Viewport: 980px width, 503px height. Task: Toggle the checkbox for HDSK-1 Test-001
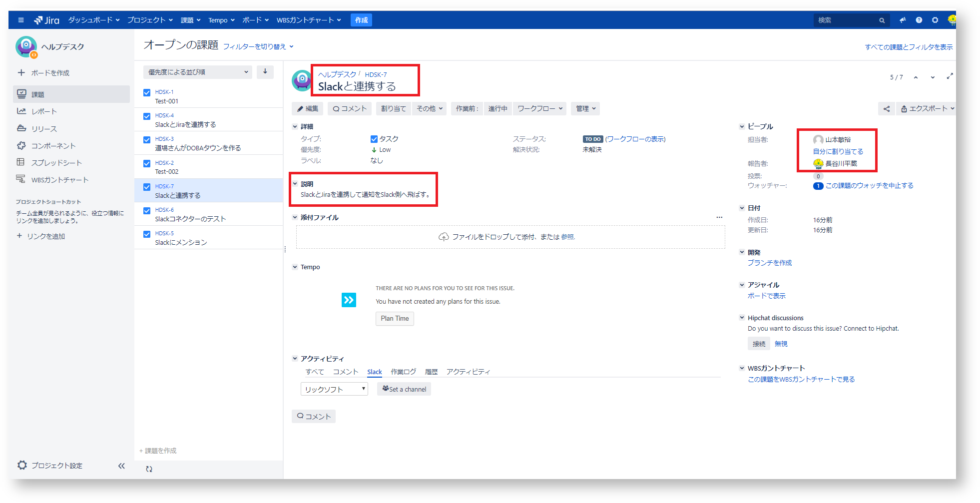tap(147, 92)
